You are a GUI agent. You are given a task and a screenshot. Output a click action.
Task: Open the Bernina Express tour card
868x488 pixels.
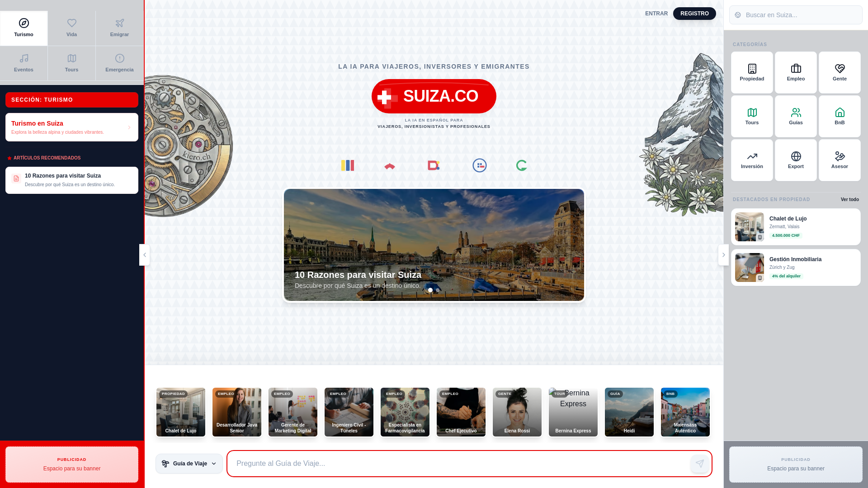pyautogui.click(x=573, y=412)
